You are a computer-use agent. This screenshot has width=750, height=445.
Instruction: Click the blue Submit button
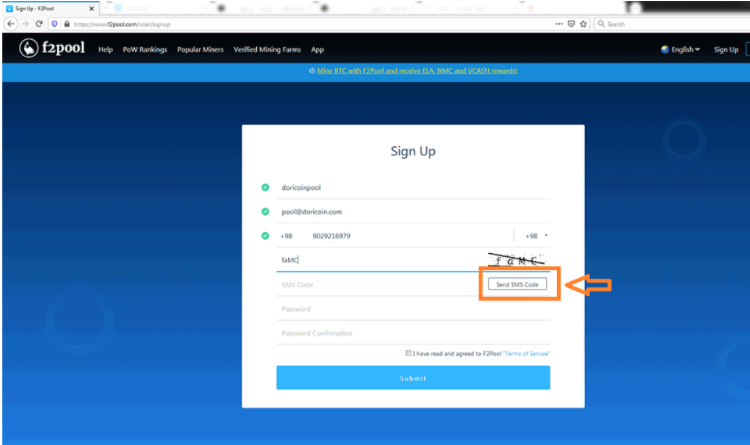413,378
